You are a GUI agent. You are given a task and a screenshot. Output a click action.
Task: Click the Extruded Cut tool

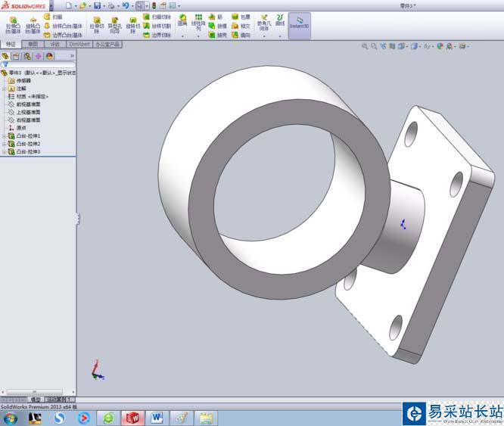point(97,25)
